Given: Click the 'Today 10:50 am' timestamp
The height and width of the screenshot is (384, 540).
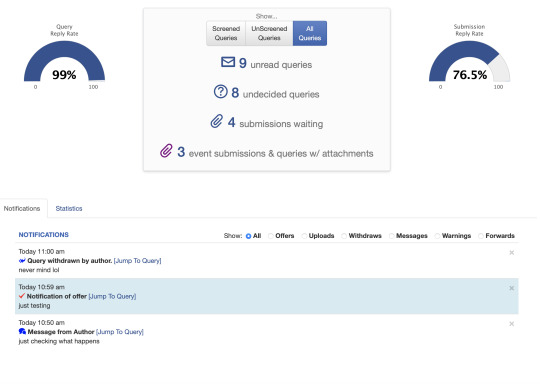Looking at the screenshot, I should [42, 323].
